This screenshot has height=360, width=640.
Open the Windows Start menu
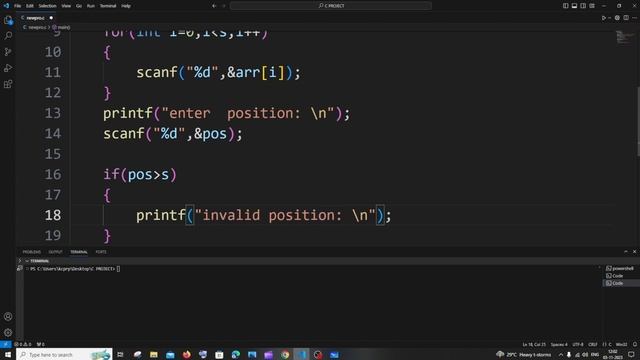8,354
